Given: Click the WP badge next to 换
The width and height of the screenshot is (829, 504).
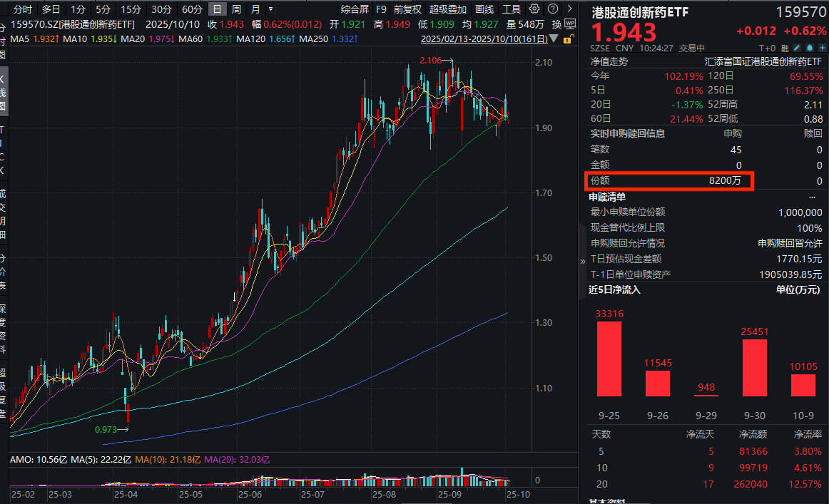Looking at the screenshot, I should (569, 24).
